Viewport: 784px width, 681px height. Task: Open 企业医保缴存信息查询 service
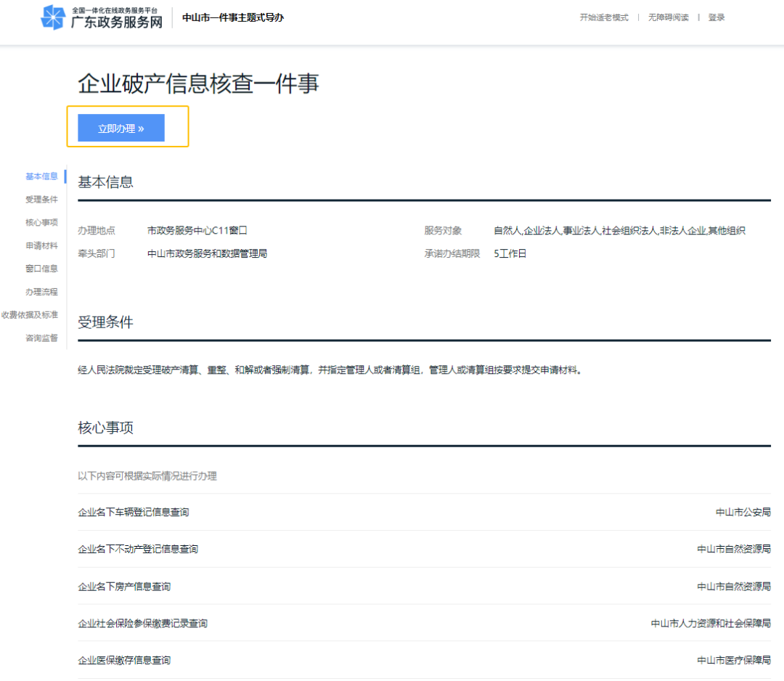coord(131,660)
